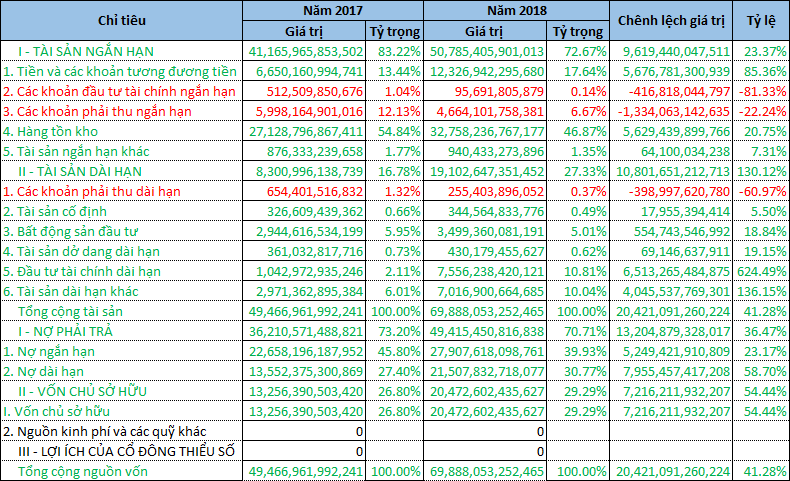Screen dimensions: 790x481
Task: Select the 'Chỉ tiêu' header cell
Action: click(121, 21)
